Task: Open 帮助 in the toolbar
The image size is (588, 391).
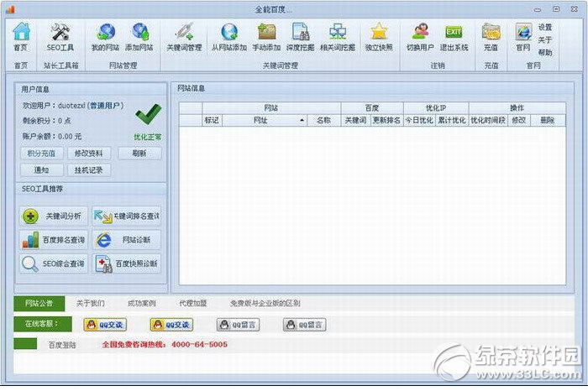Action: [545, 52]
